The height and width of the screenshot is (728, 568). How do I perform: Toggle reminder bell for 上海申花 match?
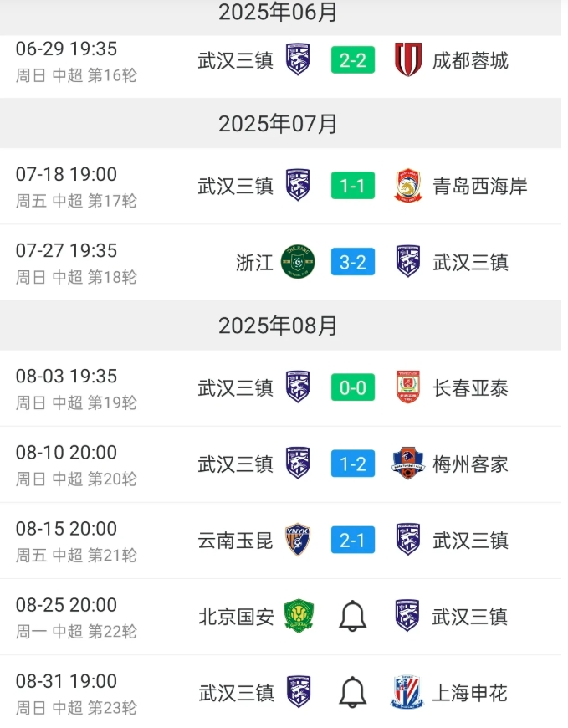click(x=353, y=693)
